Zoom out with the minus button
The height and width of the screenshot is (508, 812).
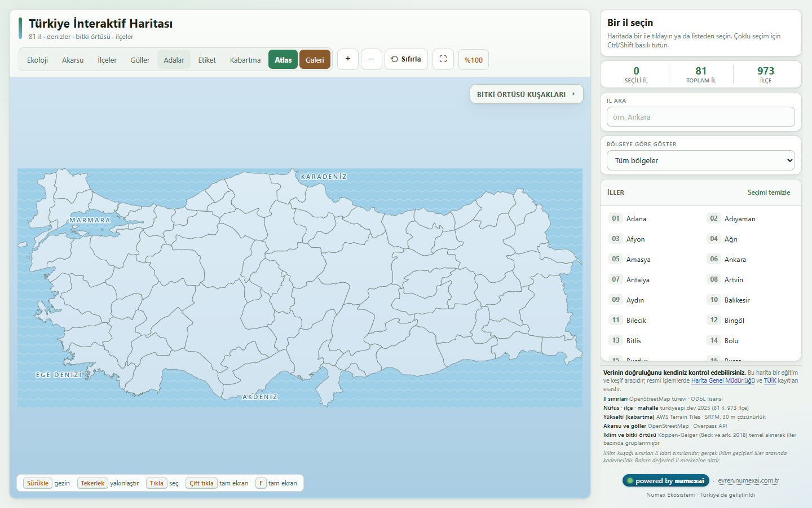pyautogui.click(x=372, y=59)
